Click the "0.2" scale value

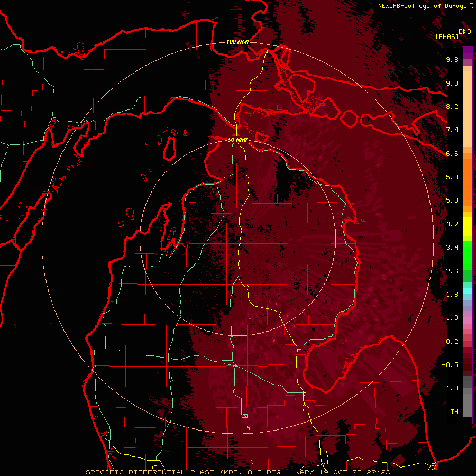tap(452, 342)
